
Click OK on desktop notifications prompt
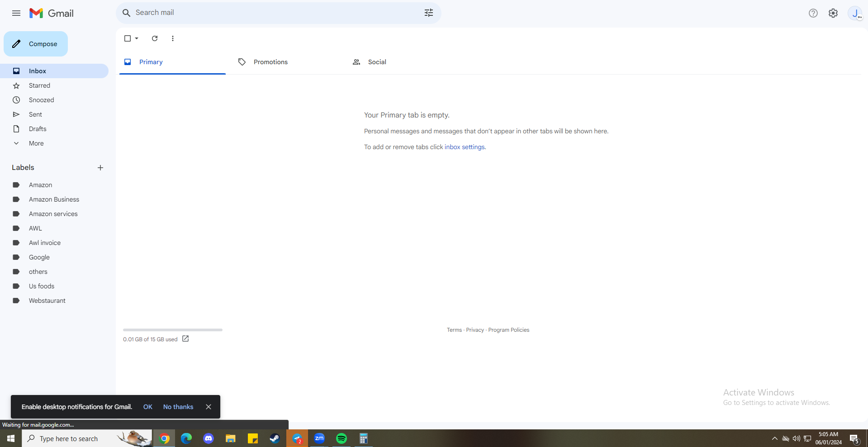148,407
